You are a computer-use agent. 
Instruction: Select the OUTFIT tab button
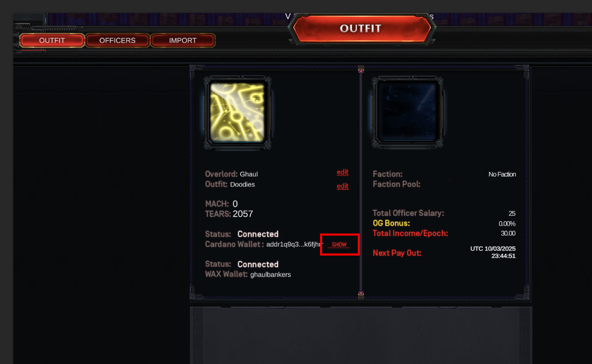[52, 40]
